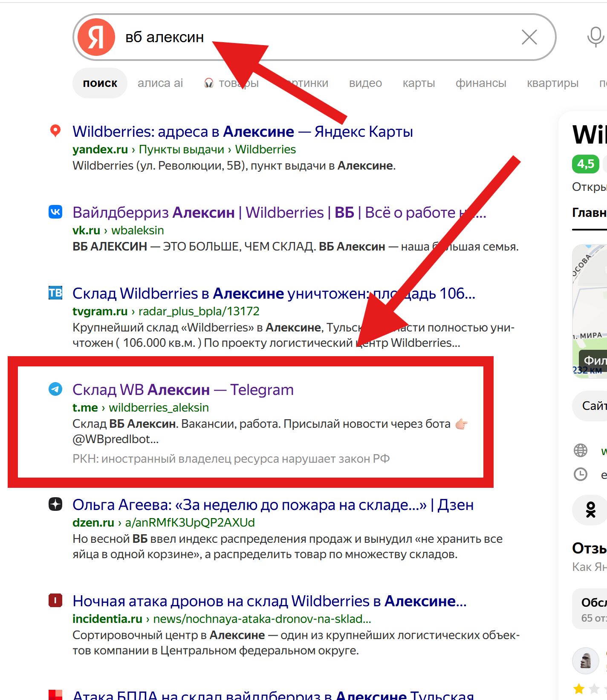Click the globe website icon in the side panel
This screenshot has width=607, height=700.
click(581, 450)
